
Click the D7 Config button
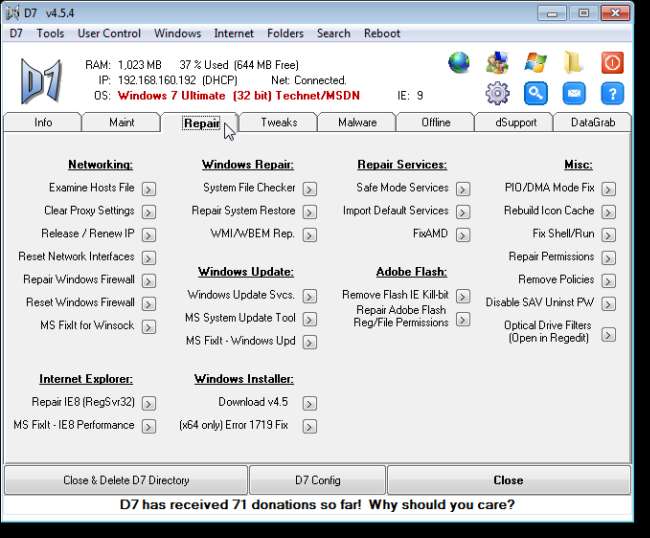tap(317, 480)
